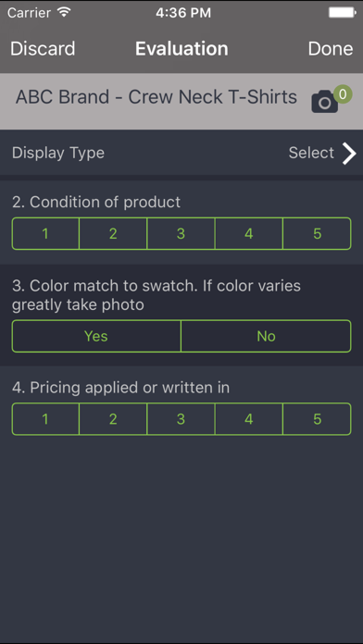Tap the camera icon to add photo
Screen dimensions: 363x644
(x=324, y=102)
